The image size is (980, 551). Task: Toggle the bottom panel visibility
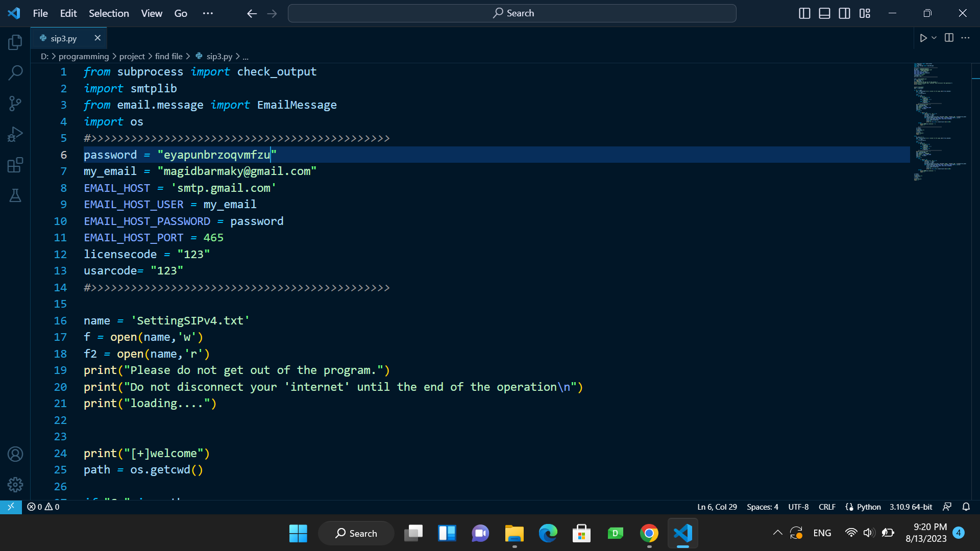tap(824, 13)
